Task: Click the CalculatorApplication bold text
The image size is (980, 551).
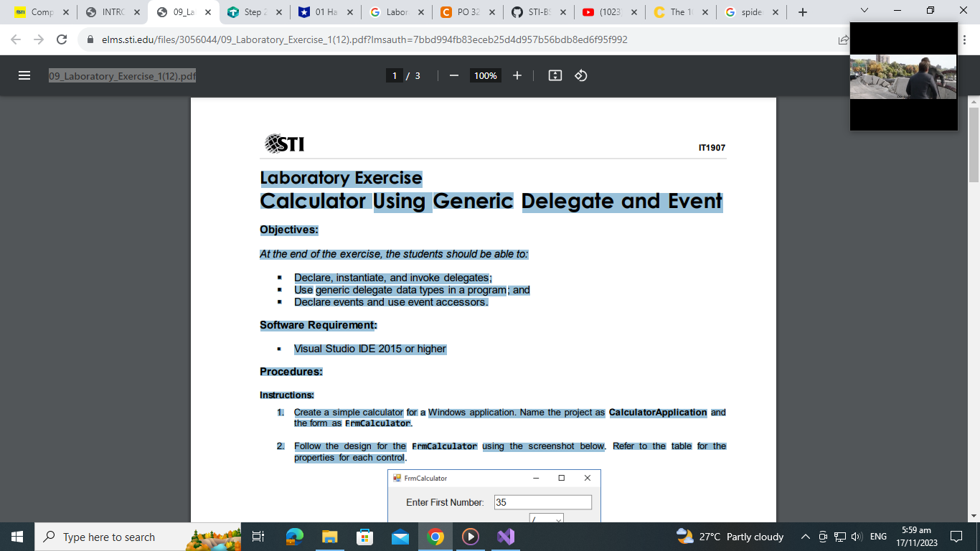Action: click(658, 413)
